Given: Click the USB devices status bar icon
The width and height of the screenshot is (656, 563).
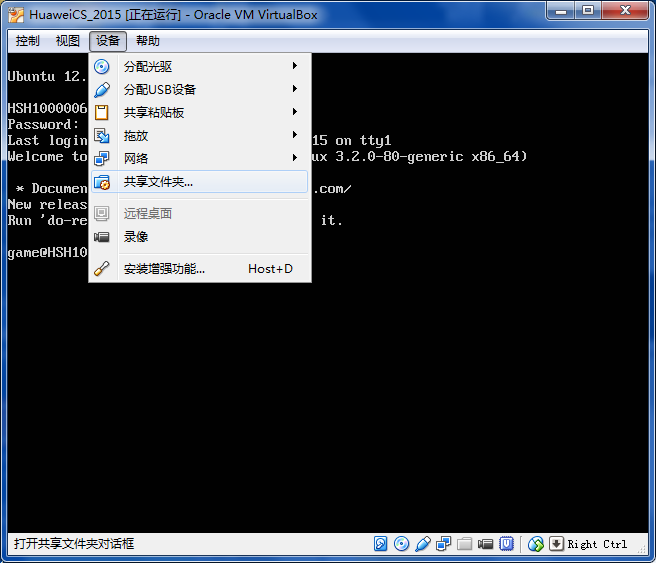Looking at the screenshot, I should point(423,544).
